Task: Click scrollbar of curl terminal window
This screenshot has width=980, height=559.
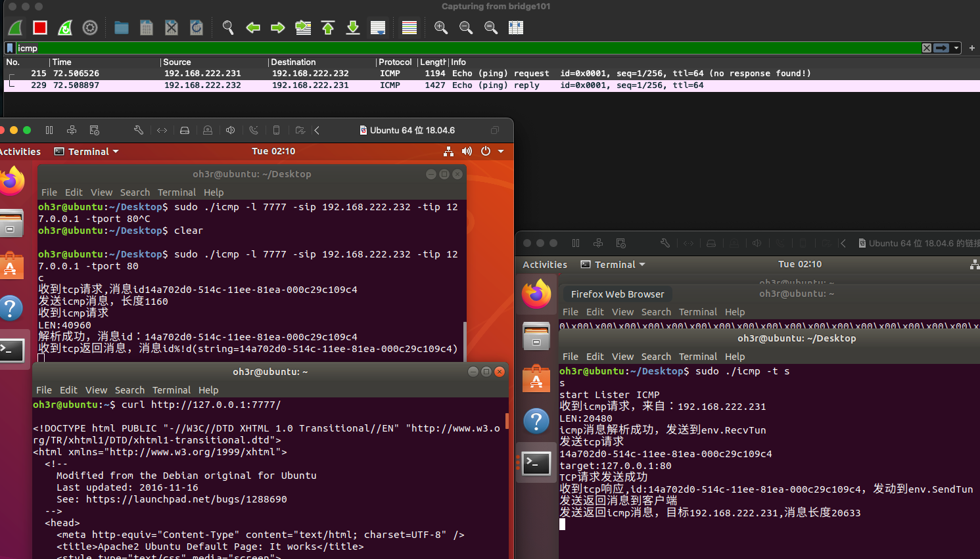Action: (x=507, y=420)
